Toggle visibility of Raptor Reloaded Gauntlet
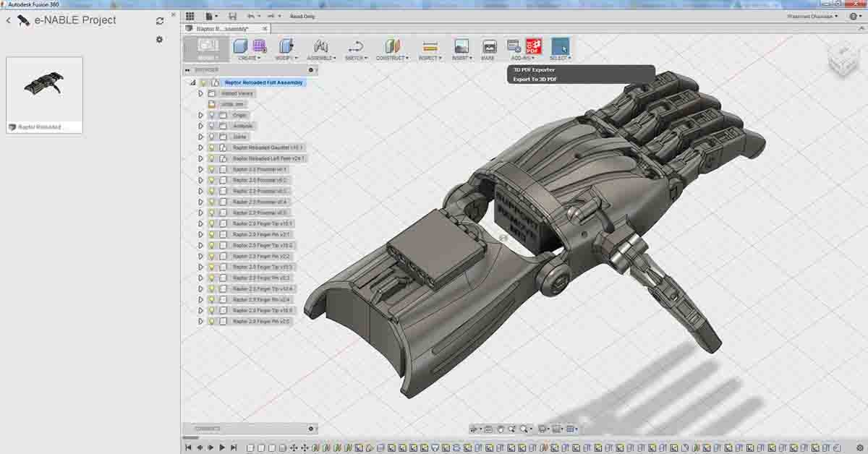 click(211, 147)
